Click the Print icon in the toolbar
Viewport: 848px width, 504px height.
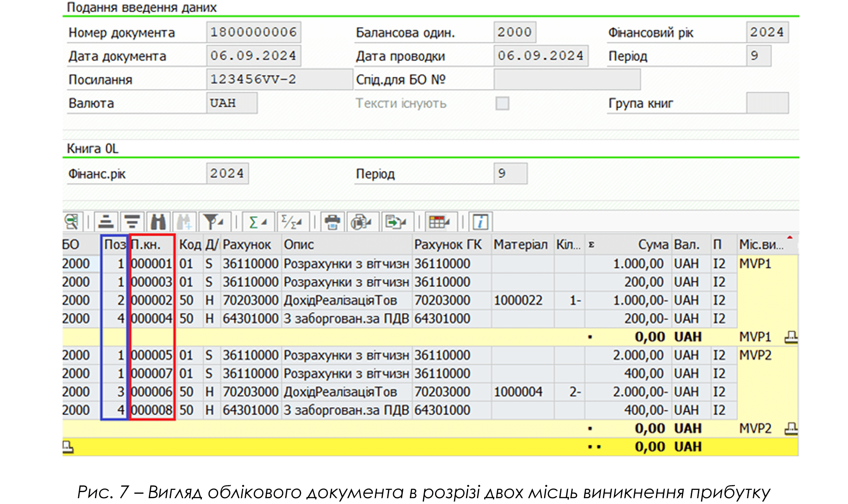click(332, 222)
